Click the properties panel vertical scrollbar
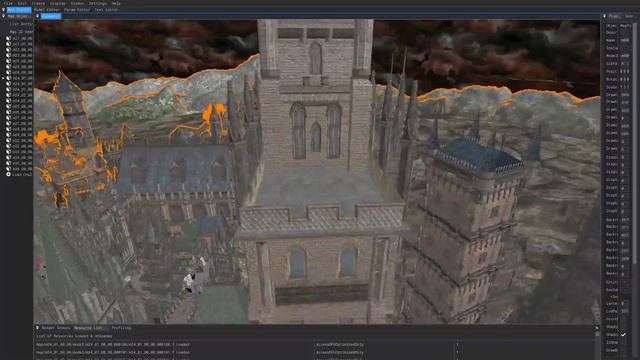The height and width of the screenshot is (360, 640). coord(635,143)
